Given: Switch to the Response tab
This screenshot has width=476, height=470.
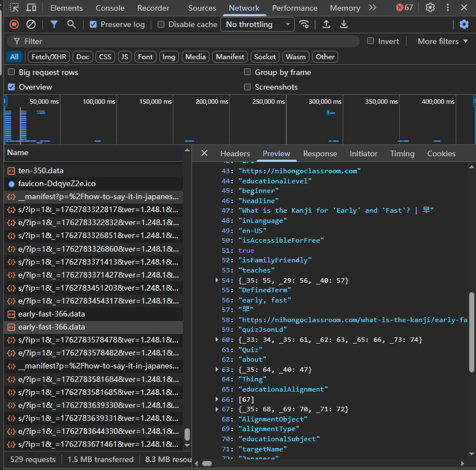Looking at the screenshot, I should (x=320, y=153).
